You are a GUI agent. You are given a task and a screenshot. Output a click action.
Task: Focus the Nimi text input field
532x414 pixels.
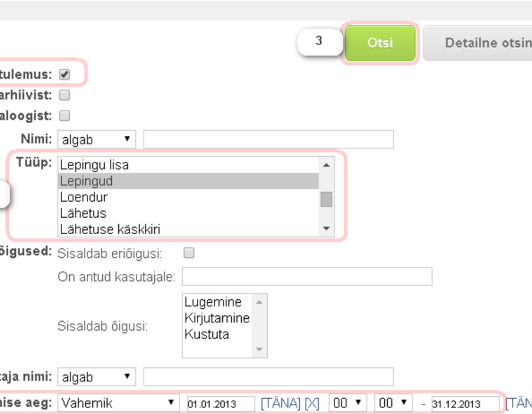pos(268,139)
